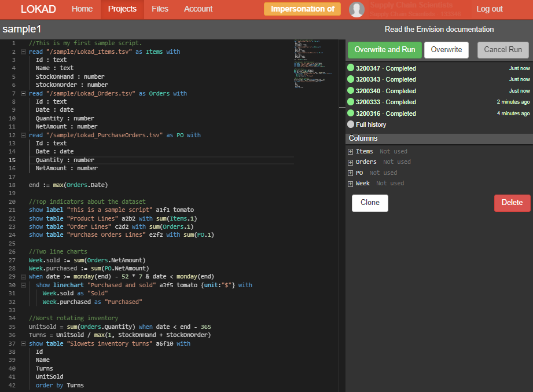Open the Projects menu

122,9
